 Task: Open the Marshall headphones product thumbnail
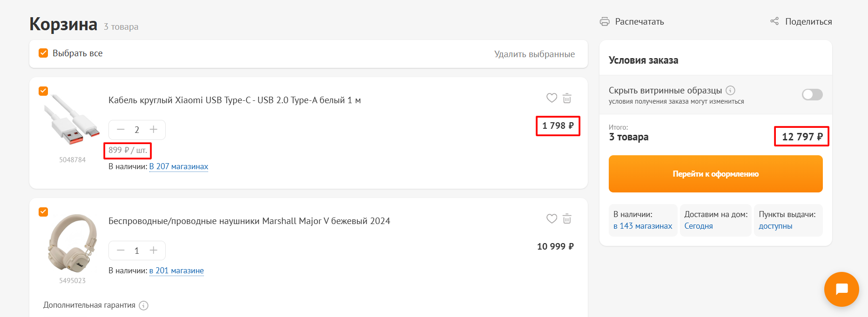click(73, 243)
